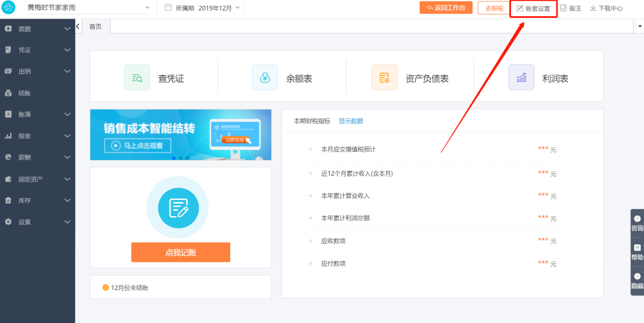Open the 资产负债表 balance sheet icon
Viewport: 644px width, 323px height.
[x=385, y=78]
